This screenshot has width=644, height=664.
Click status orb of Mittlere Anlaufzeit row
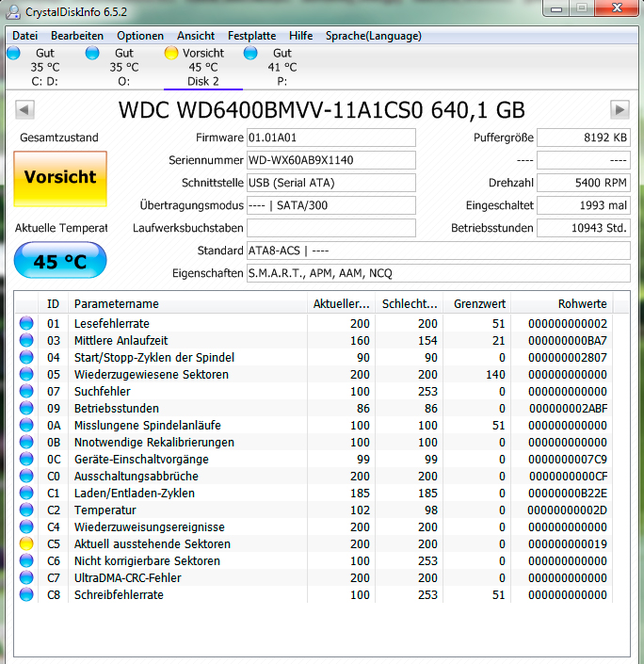point(26,340)
